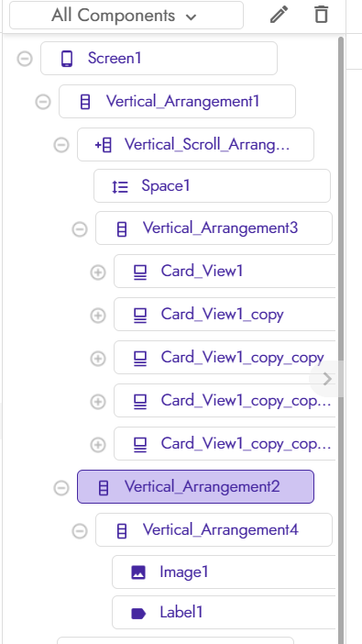The width and height of the screenshot is (362, 644).
Task: Click the card icon beside Card_View1
Action: 140,272
